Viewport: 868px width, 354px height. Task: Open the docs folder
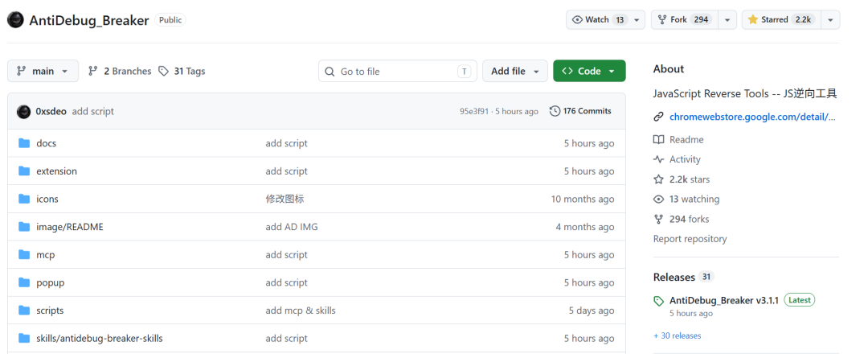47,143
